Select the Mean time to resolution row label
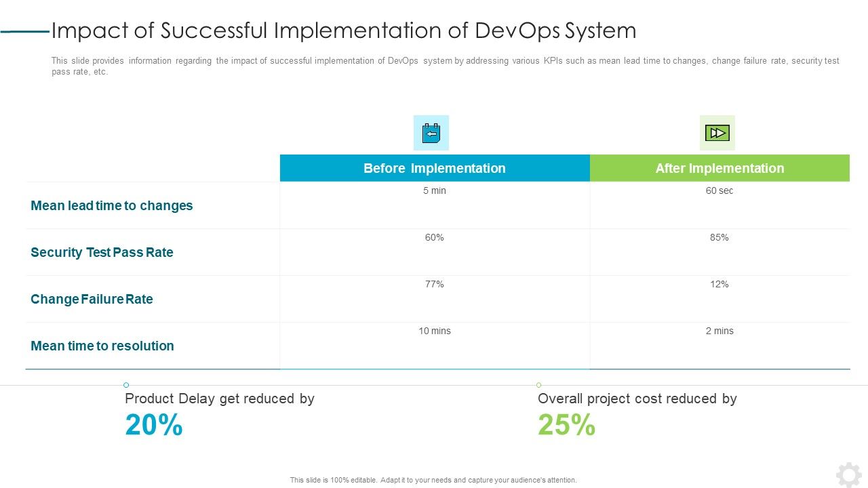 point(102,346)
